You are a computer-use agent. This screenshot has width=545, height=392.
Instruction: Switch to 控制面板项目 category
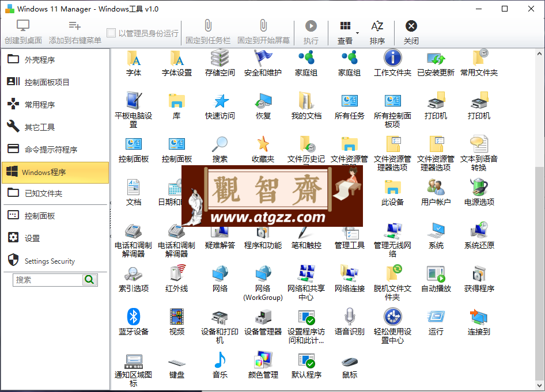(x=56, y=82)
